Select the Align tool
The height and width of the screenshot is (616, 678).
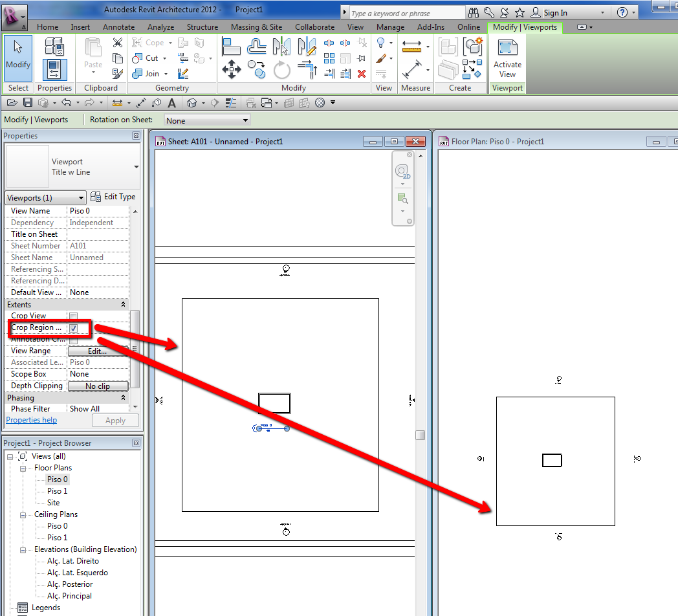pyautogui.click(x=231, y=46)
